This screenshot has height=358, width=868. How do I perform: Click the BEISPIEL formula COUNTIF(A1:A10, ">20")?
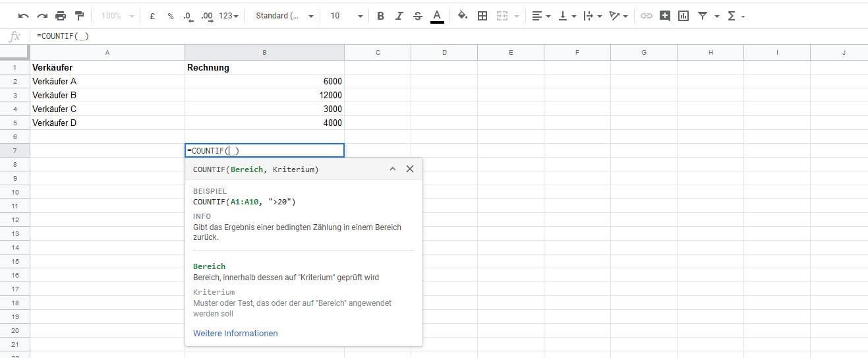point(245,202)
